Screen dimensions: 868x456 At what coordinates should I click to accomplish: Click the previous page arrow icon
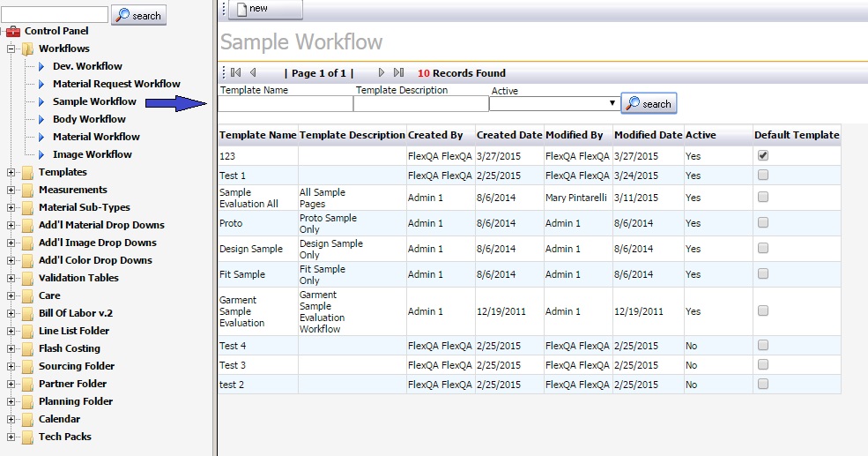pos(253,72)
